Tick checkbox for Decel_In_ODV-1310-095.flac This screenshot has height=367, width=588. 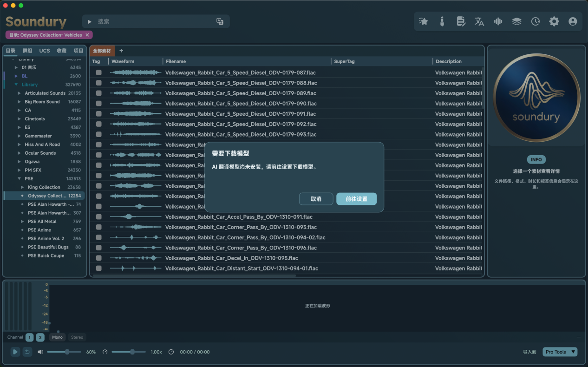pos(98,258)
